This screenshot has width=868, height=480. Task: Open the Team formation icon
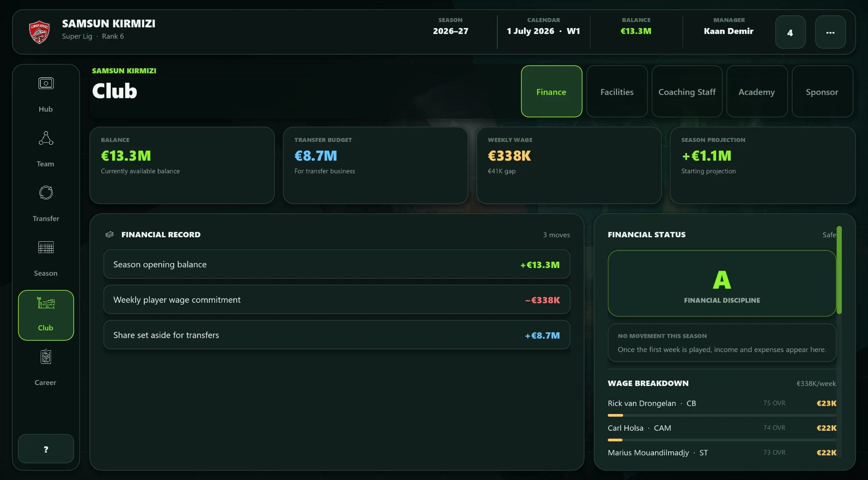(x=46, y=138)
